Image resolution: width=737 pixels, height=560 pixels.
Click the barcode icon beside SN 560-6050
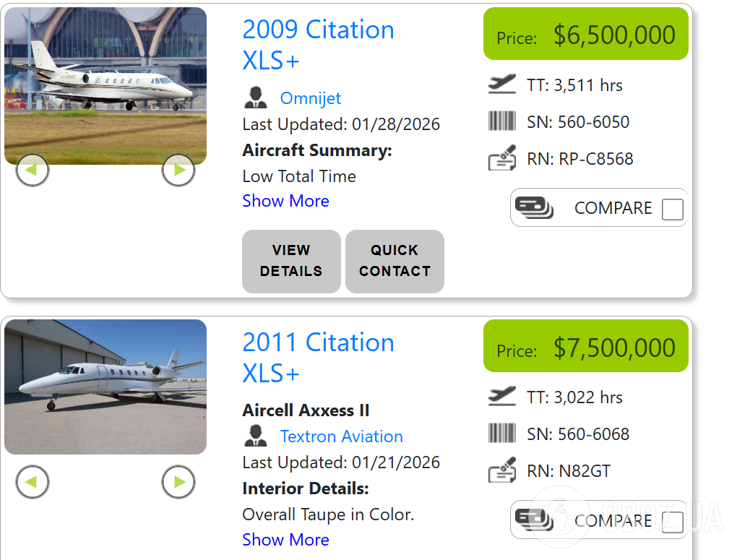click(501, 121)
